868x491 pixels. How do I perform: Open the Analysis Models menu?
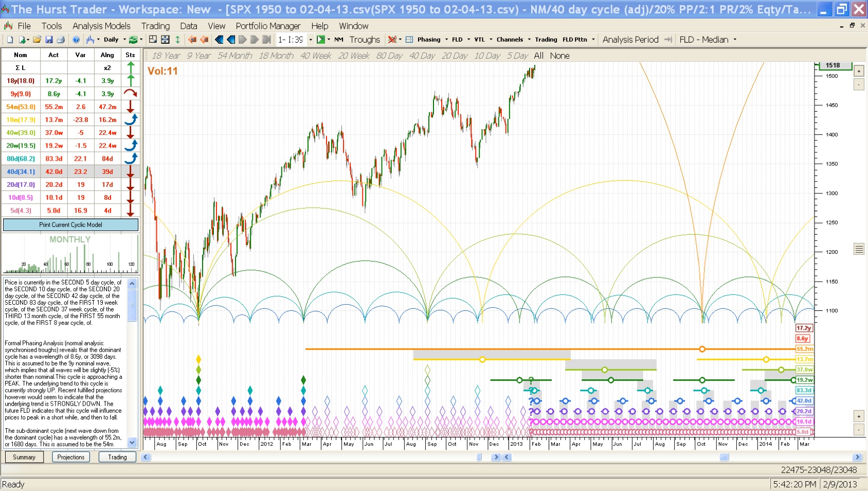pos(101,26)
